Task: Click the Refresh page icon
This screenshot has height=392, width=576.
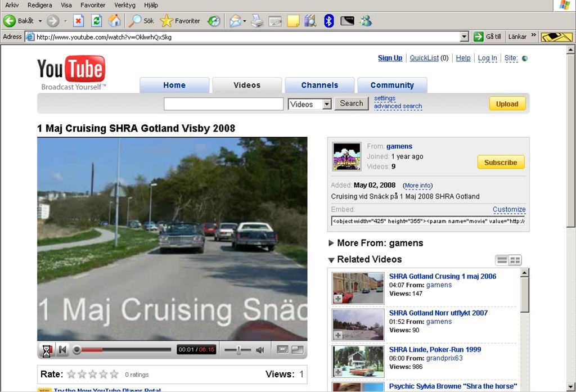Action: (96, 21)
